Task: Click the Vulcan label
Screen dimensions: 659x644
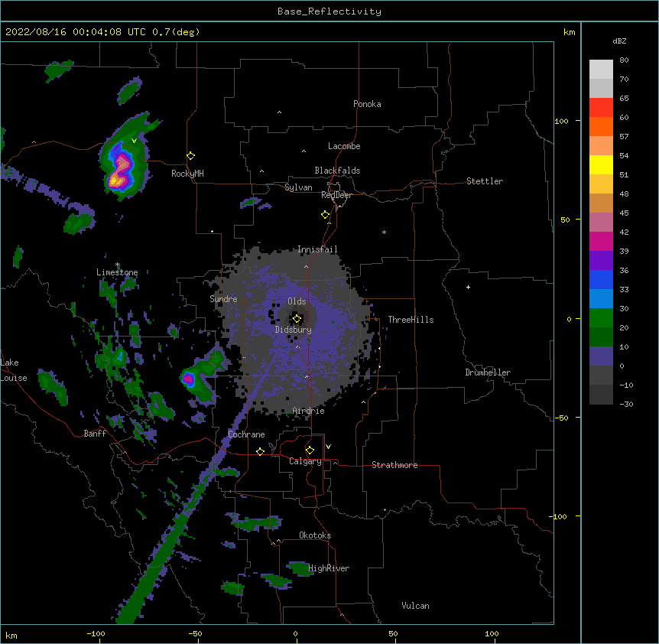Action: pos(415,606)
